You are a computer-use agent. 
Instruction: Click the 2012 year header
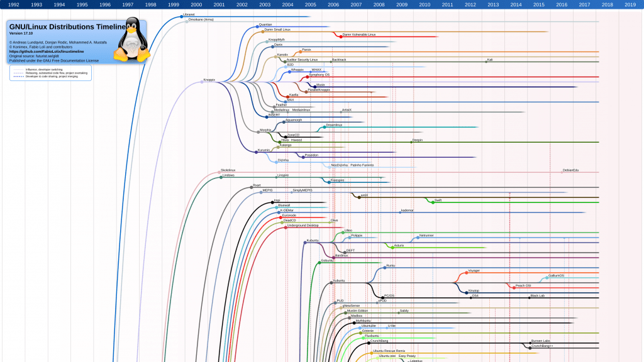click(x=470, y=4)
